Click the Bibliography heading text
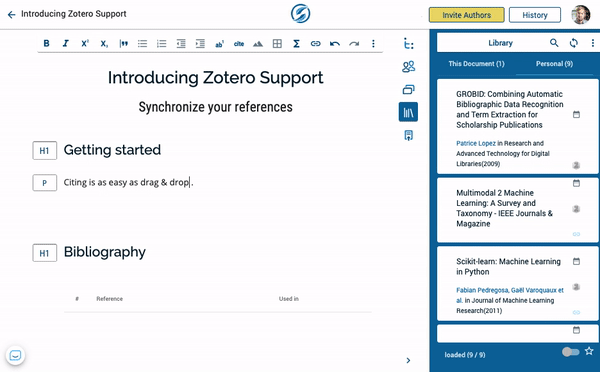The image size is (600, 372). [104, 252]
